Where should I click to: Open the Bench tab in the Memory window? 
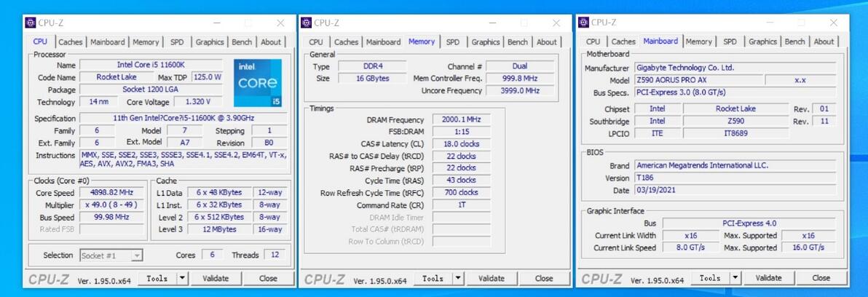click(518, 42)
